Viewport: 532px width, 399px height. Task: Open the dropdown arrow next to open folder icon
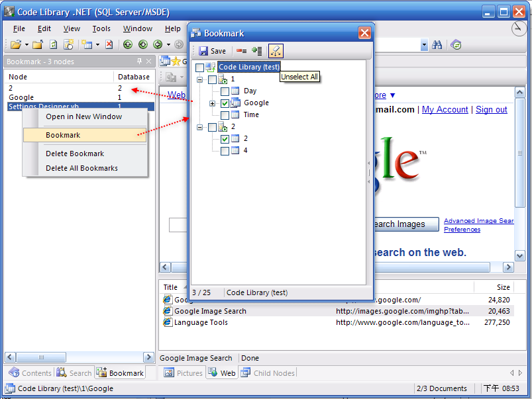point(27,44)
